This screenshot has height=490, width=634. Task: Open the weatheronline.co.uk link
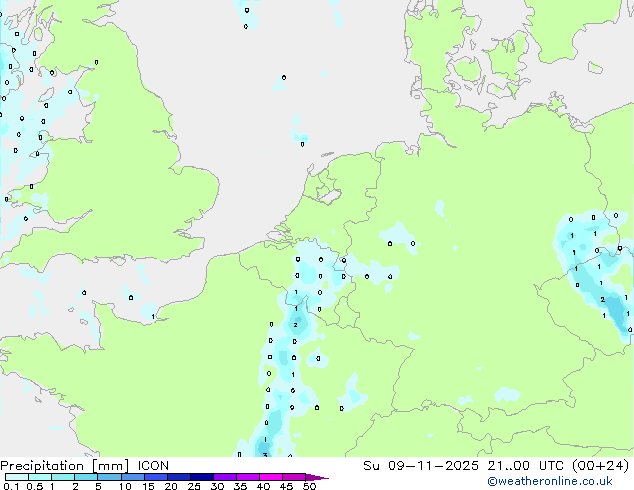550,482
